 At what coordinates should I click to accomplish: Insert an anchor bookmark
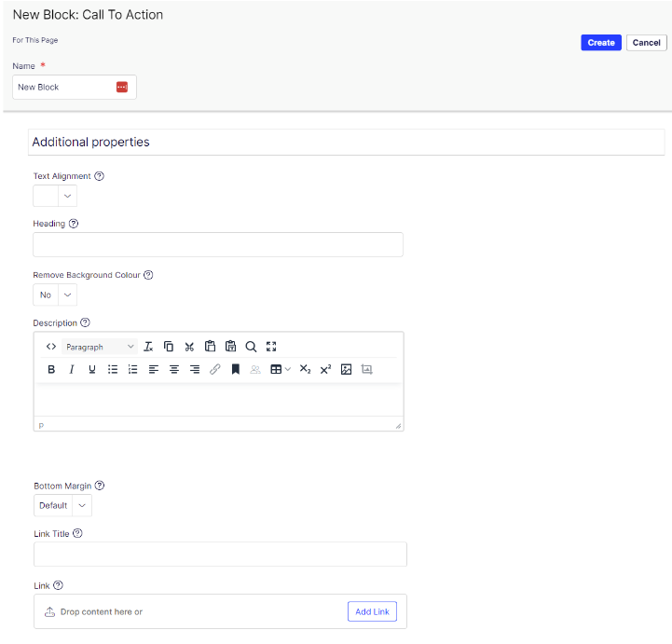pyautogui.click(x=235, y=369)
